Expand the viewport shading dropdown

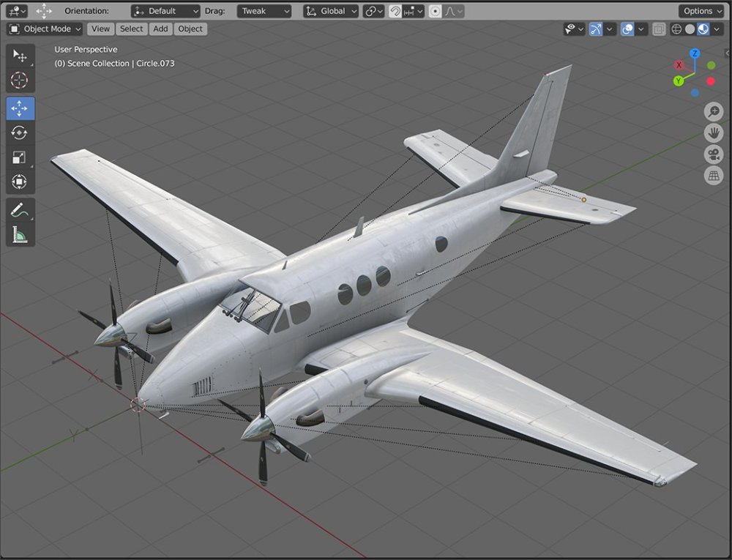pos(716,29)
